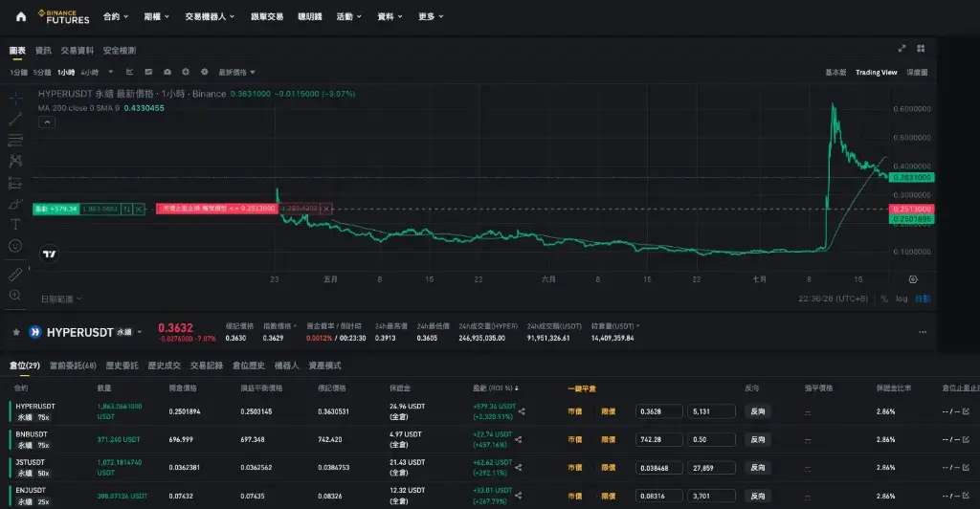Image resolution: width=980 pixels, height=509 pixels.
Task: Open the 資料 dropdown menu
Action: coord(390,17)
